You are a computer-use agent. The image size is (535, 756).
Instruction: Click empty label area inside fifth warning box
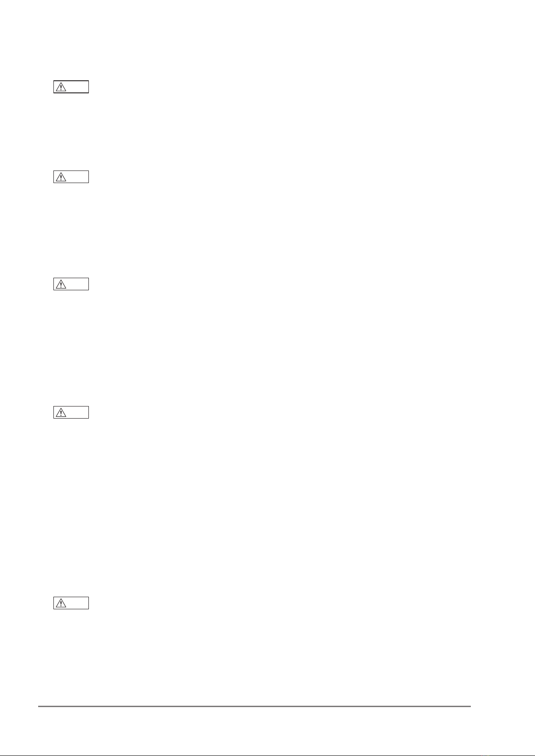coord(77,603)
